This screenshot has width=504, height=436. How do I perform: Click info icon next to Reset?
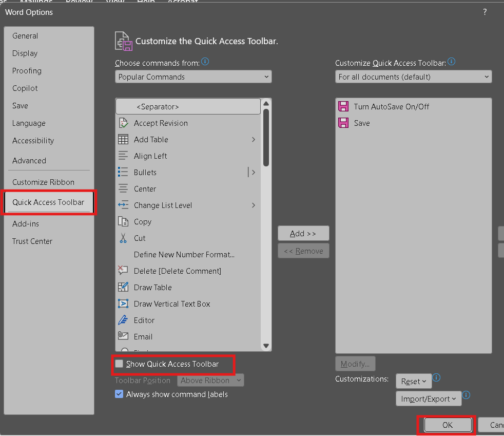(436, 377)
